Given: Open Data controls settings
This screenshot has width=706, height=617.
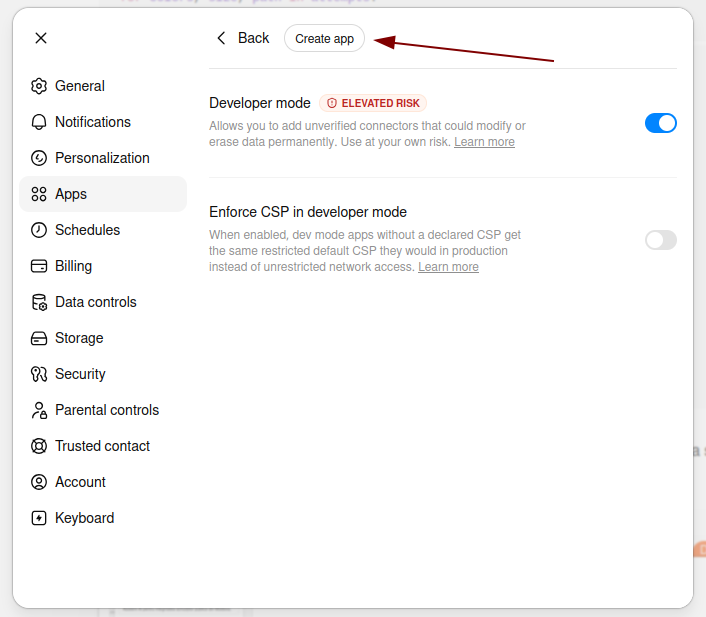Looking at the screenshot, I should (x=103, y=302).
